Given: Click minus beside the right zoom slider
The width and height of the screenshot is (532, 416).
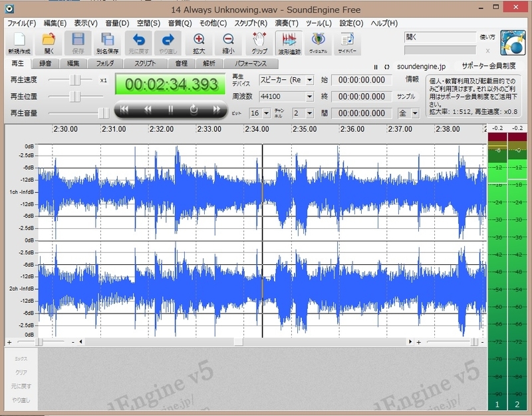Looking at the screenshot, I should coord(482,342).
